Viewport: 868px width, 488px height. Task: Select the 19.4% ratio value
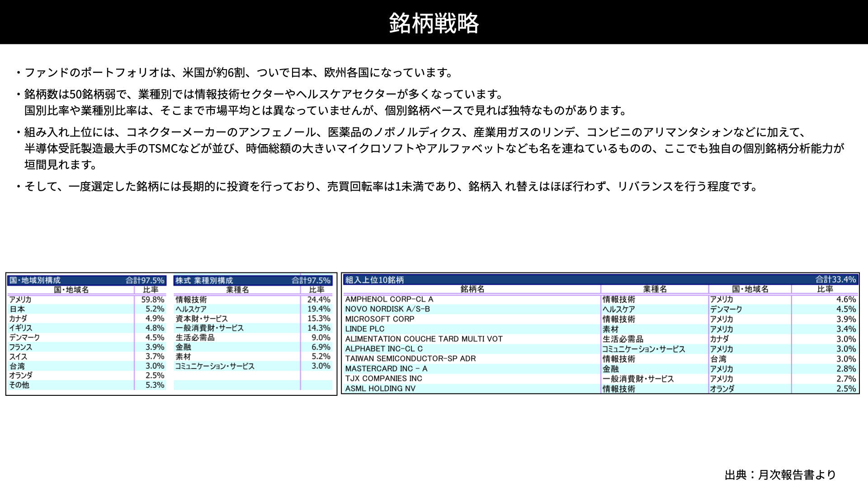click(x=319, y=309)
